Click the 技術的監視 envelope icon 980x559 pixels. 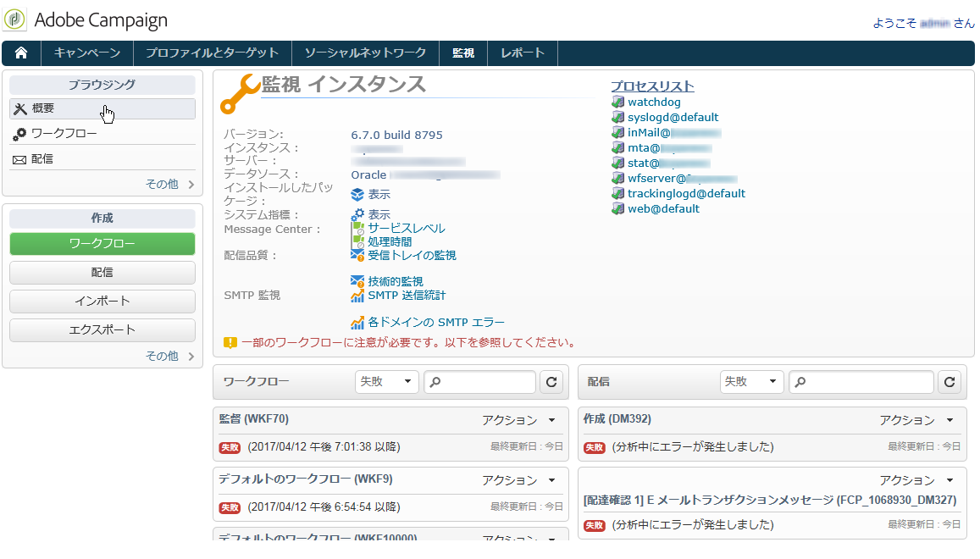coord(357,282)
